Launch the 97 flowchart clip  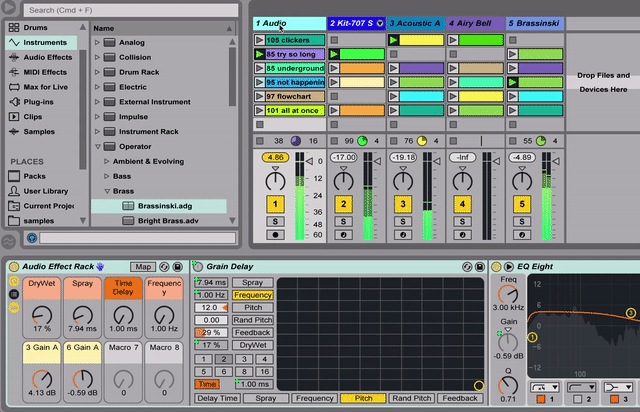click(x=259, y=96)
